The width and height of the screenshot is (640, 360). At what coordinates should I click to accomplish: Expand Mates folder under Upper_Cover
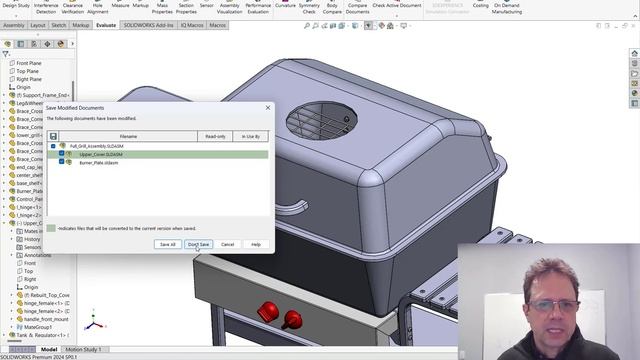[x=11, y=231]
